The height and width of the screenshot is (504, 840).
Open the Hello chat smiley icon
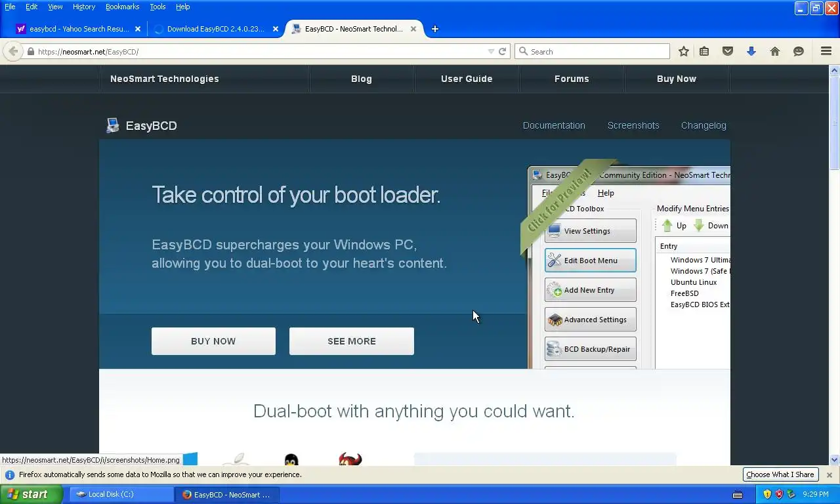click(799, 51)
